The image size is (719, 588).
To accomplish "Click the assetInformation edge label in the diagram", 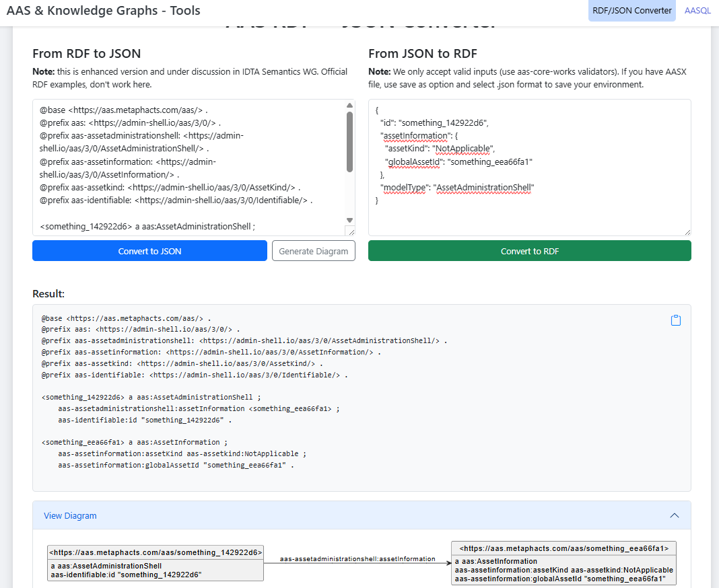I will click(x=357, y=558).
